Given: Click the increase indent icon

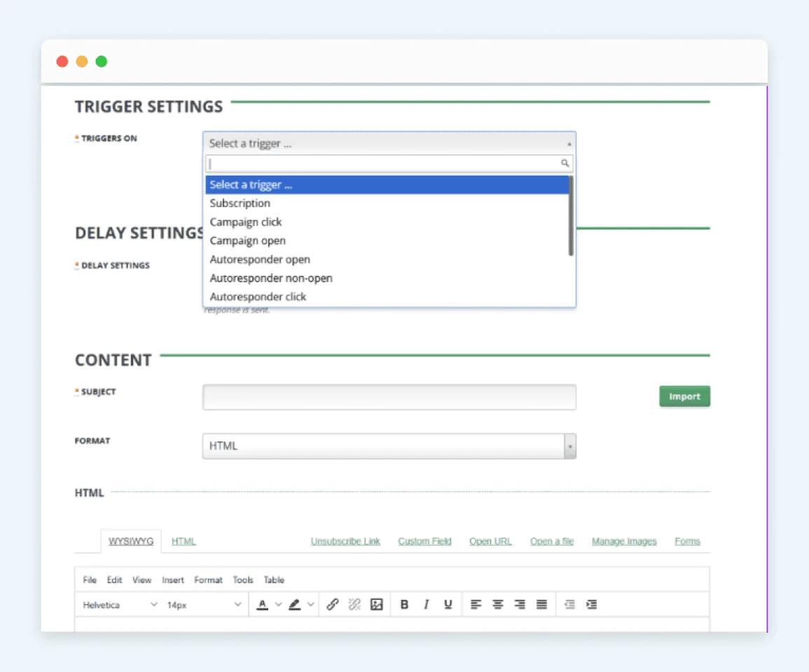Looking at the screenshot, I should click(x=590, y=604).
